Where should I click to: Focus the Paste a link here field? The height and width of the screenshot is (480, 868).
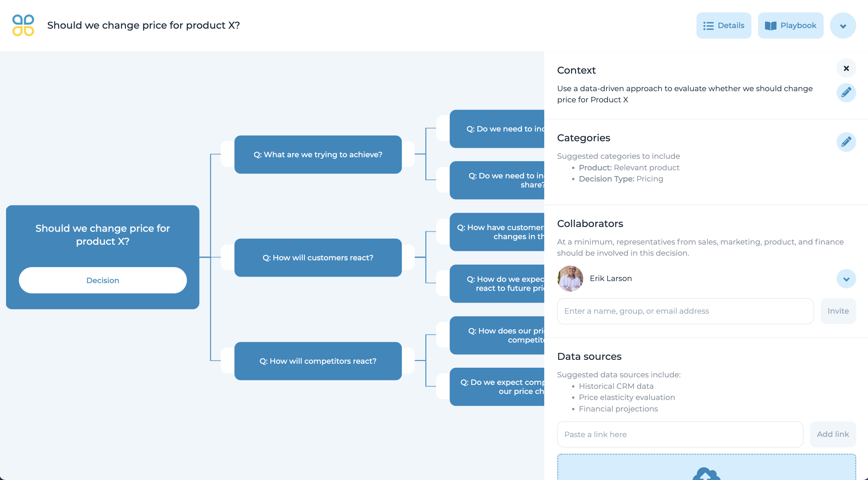pyautogui.click(x=680, y=434)
